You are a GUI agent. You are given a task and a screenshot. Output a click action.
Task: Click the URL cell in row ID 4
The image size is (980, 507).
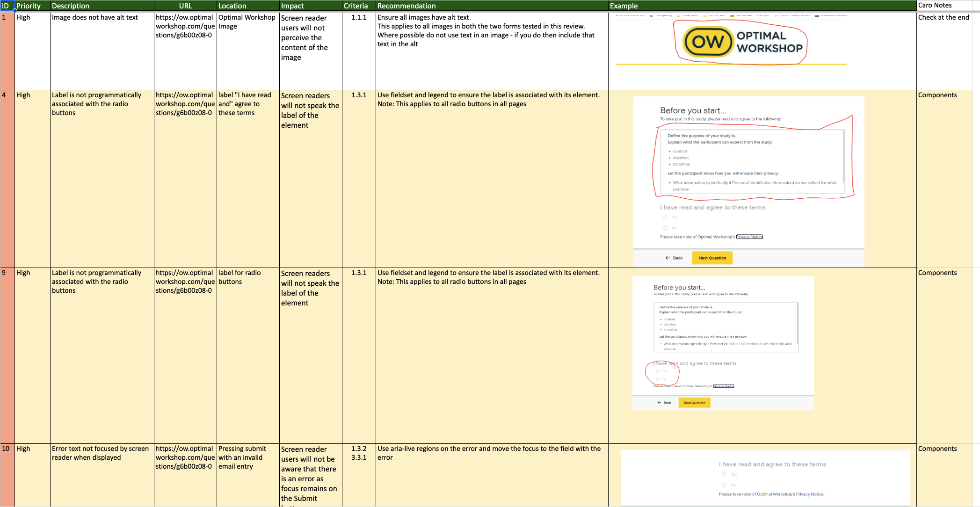(185, 179)
